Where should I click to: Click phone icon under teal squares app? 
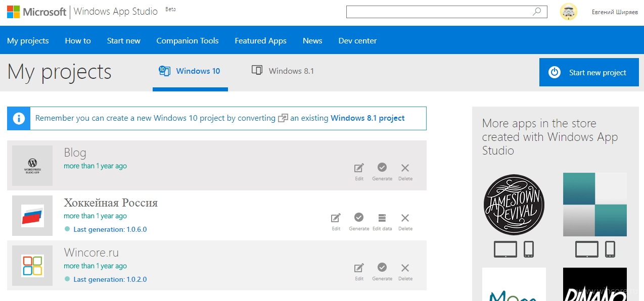pos(610,249)
